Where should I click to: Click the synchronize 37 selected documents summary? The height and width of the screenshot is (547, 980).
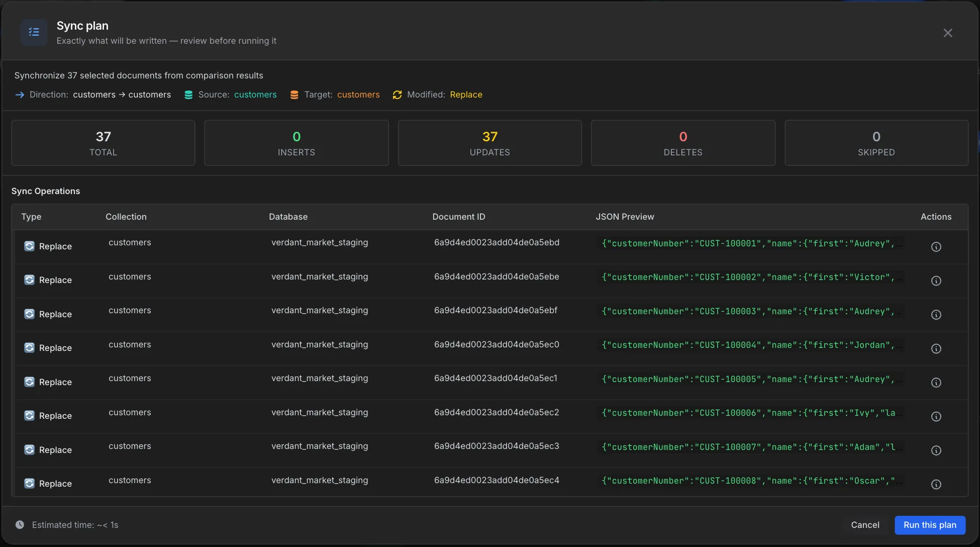coord(139,75)
